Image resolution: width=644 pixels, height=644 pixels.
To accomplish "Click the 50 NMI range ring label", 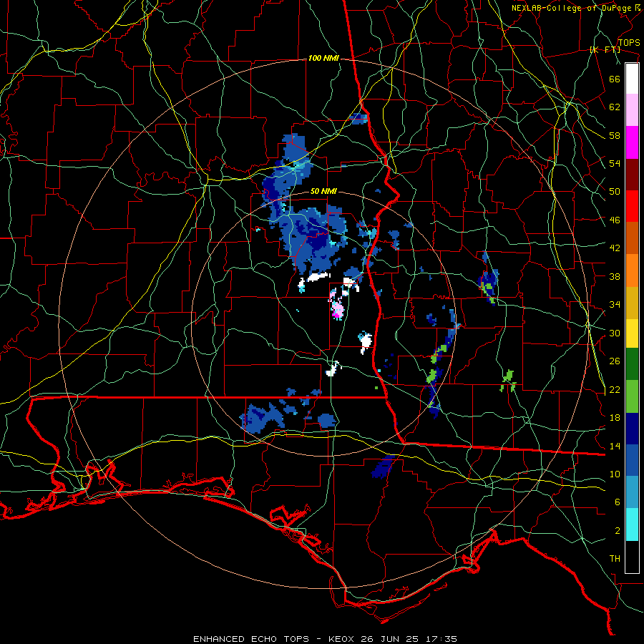I will (x=323, y=191).
